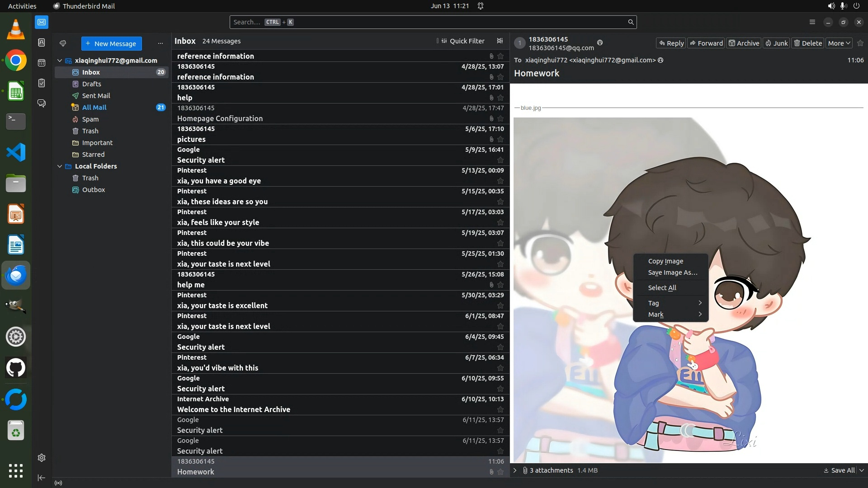
Task: Click the Forward button
Action: click(x=706, y=43)
